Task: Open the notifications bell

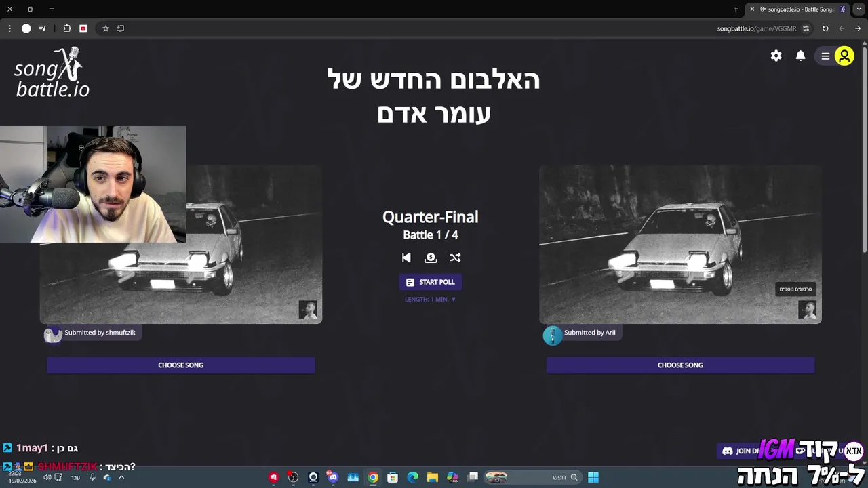Action: pos(801,56)
